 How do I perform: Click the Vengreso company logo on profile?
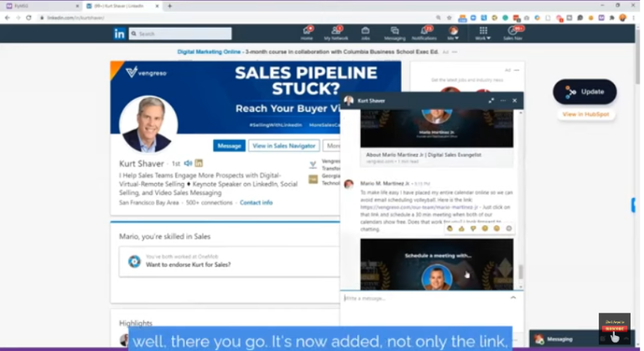coord(313,165)
